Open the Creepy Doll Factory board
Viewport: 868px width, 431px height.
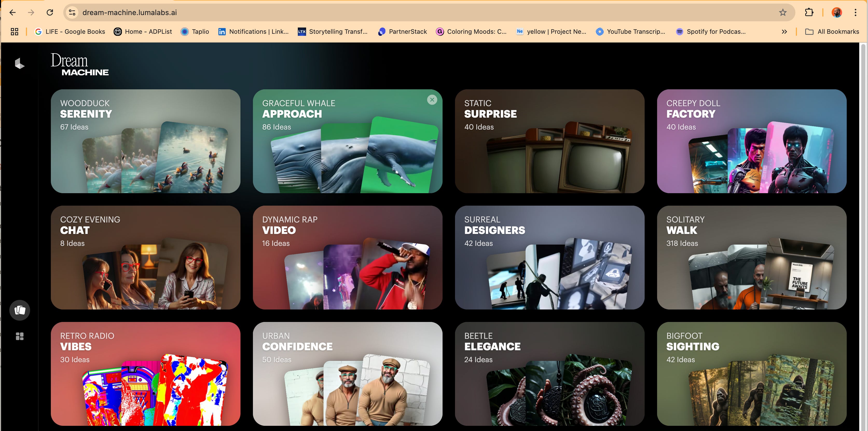tap(752, 141)
